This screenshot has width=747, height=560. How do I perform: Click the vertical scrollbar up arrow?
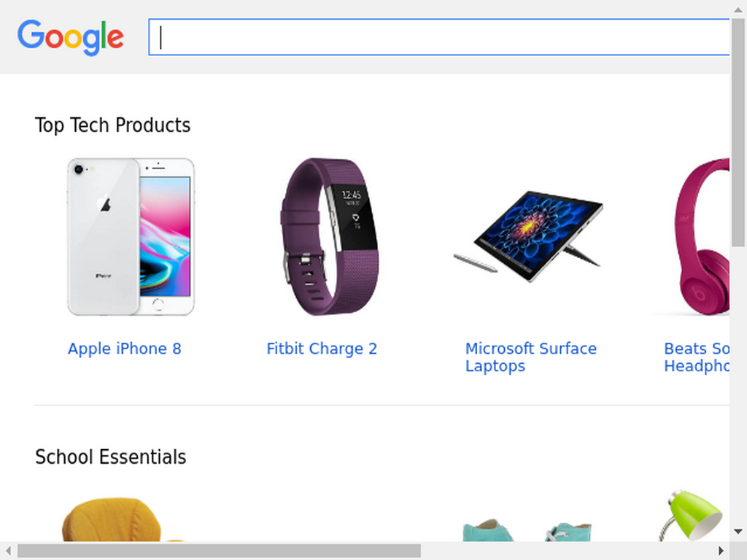[738, 9]
